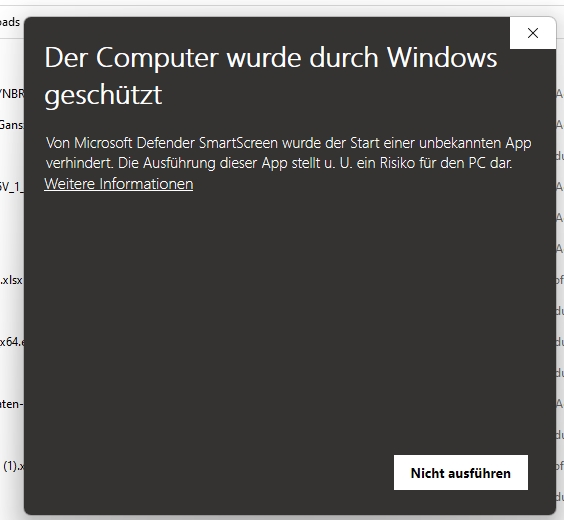Click the type cell of the 'Gans' row

(560, 125)
